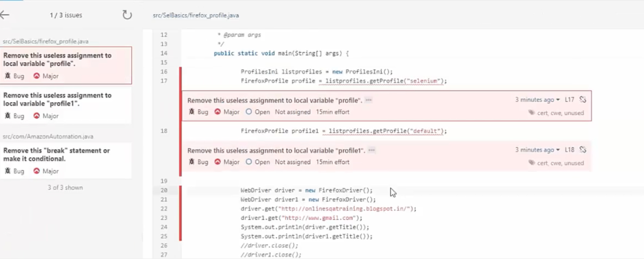Click sidebar heading "src/com/AmazonAutomation.java"

tap(48, 136)
